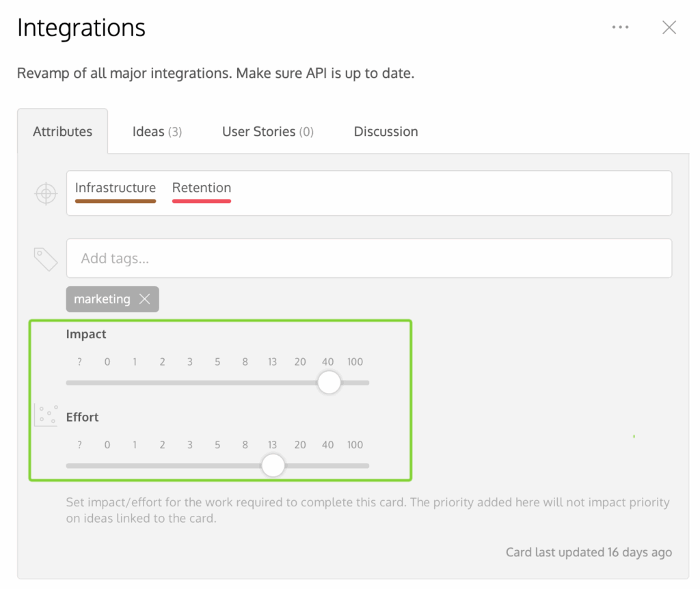Click the impact/effort scatter chart icon
The image size is (700, 589).
coord(46,415)
